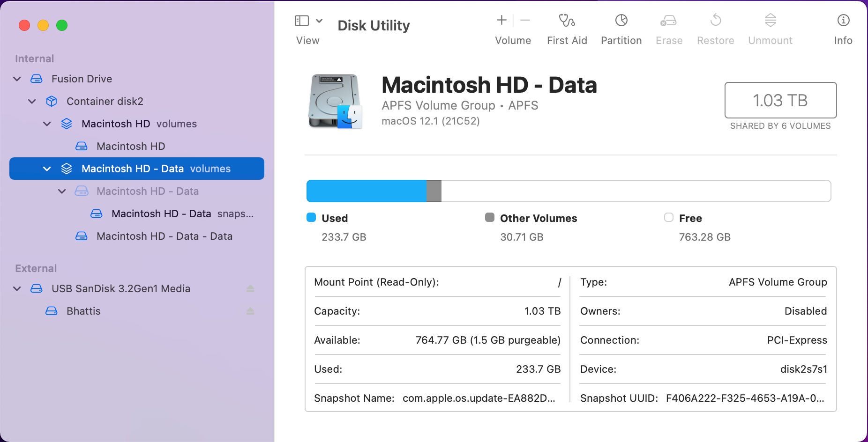The image size is (868, 442).
Task: Click the Snapshot UUID value F406A222
Action: pos(745,398)
